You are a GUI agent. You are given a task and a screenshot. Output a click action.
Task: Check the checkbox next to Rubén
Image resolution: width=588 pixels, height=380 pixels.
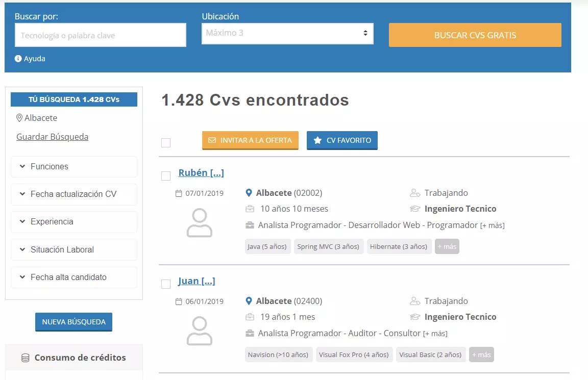click(165, 175)
